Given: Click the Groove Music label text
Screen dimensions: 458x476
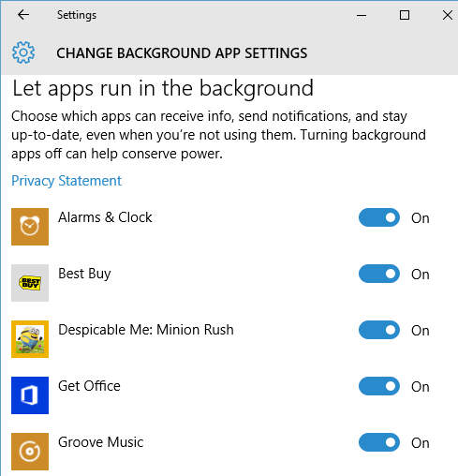Looking at the screenshot, I should (x=101, y=442).
